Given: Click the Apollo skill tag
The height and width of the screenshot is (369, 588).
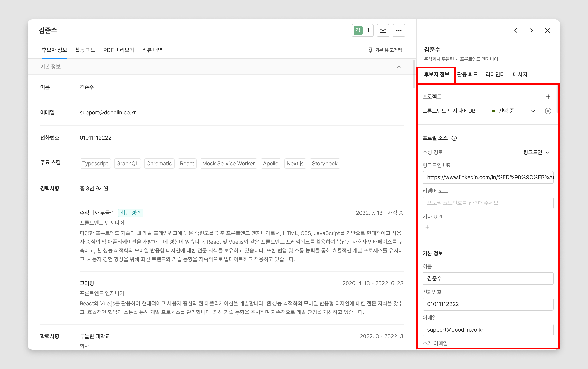Looking at the screenshot, I should point(271,164).
